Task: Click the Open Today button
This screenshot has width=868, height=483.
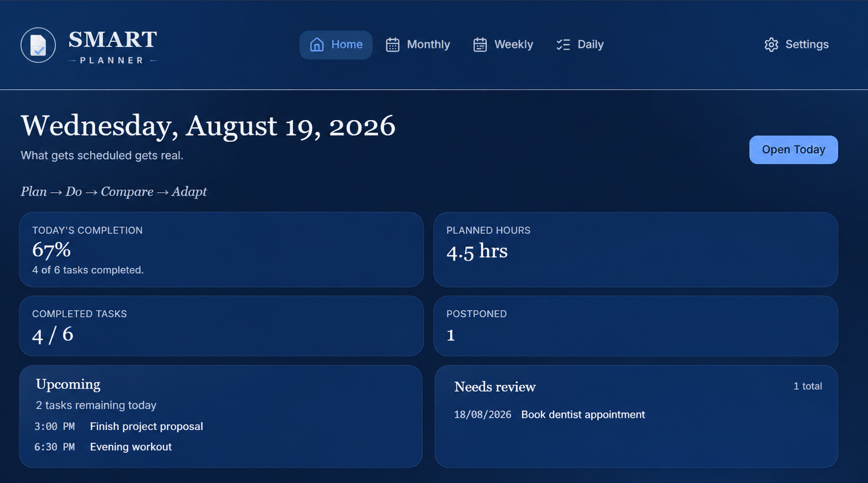Action: click(794, 149)
